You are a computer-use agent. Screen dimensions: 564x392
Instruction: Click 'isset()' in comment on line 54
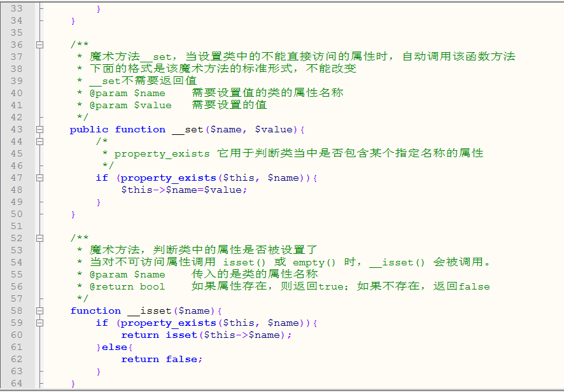pos(244,263)
